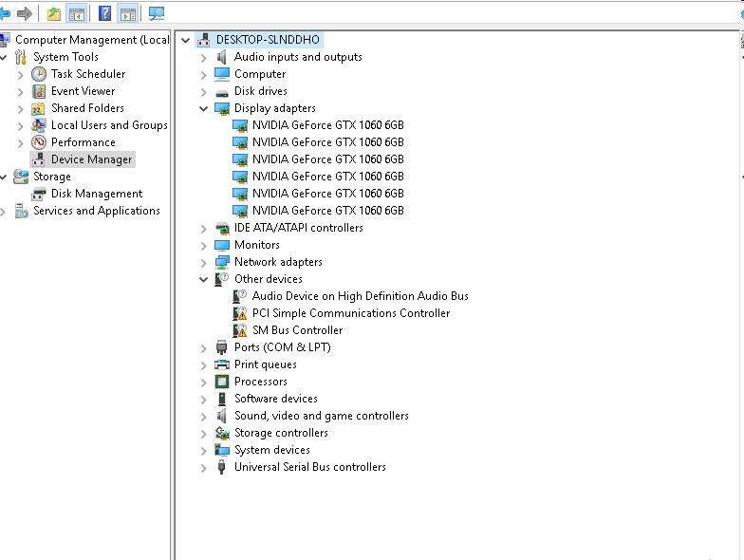Collapse the Display adapters category

pyautogui.click(x=203, y=109)
